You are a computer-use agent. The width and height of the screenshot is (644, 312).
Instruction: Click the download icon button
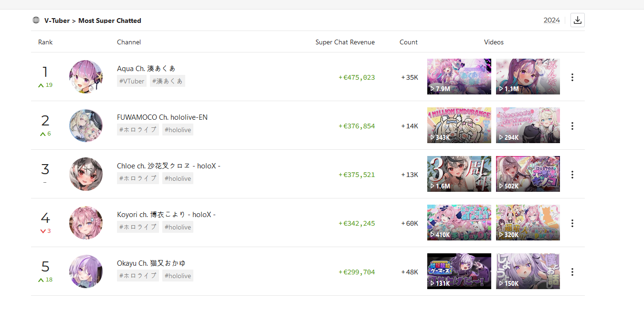[x=577, y=20]
